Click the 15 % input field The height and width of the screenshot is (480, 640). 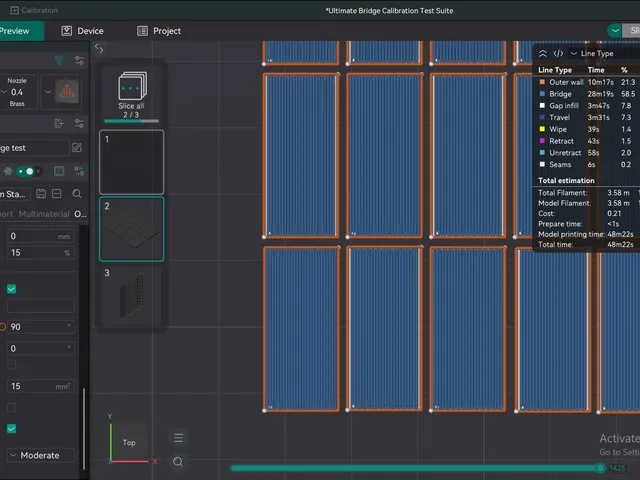[40, 253]
